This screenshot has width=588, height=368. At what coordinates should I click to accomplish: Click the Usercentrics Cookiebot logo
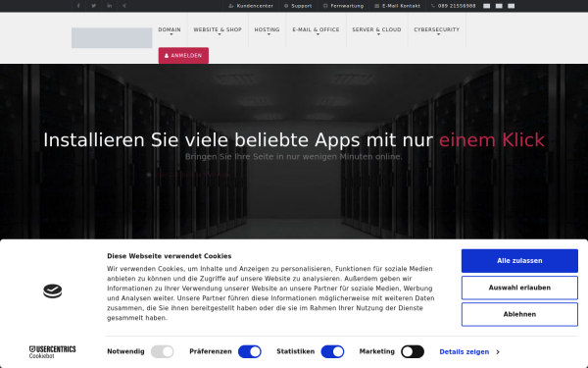[x=53, y=352]
